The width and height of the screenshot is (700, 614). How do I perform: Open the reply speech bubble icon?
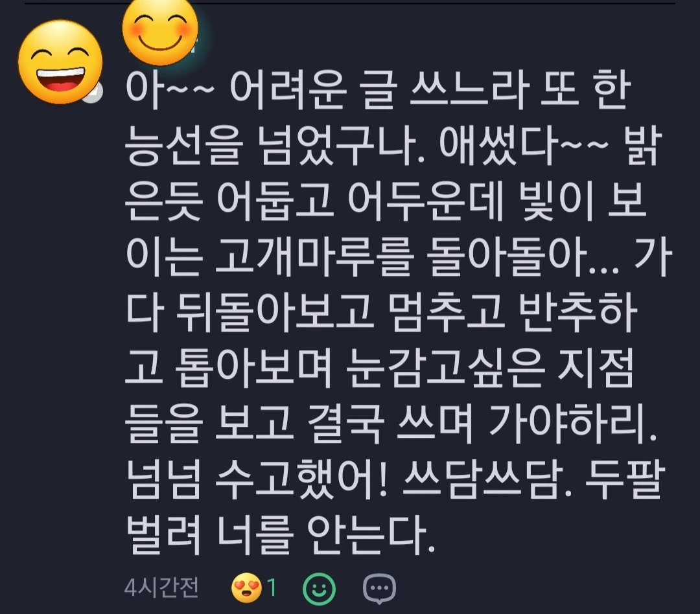379,589
